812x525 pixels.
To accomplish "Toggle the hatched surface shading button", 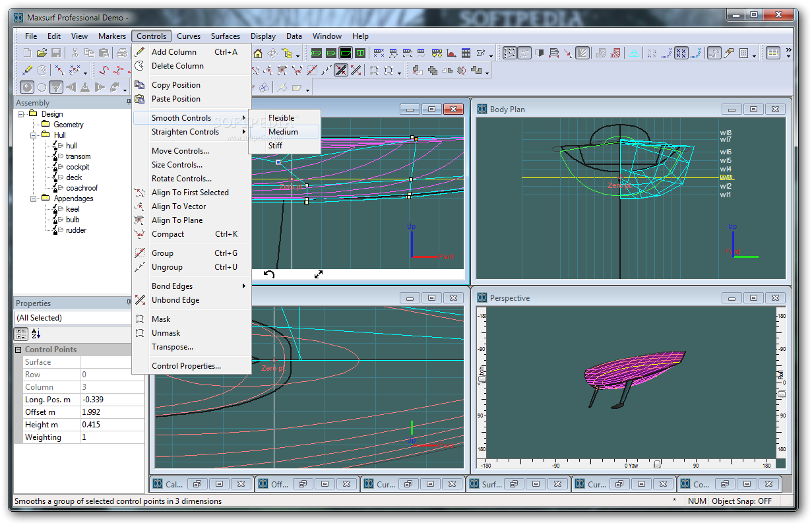I will tap(582, 53).
